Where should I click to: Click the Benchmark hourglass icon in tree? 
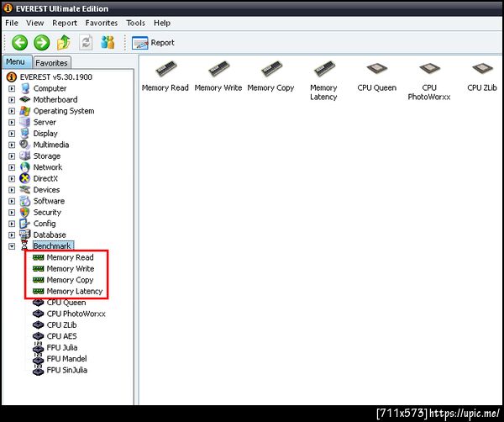click(x=24, y=245)
